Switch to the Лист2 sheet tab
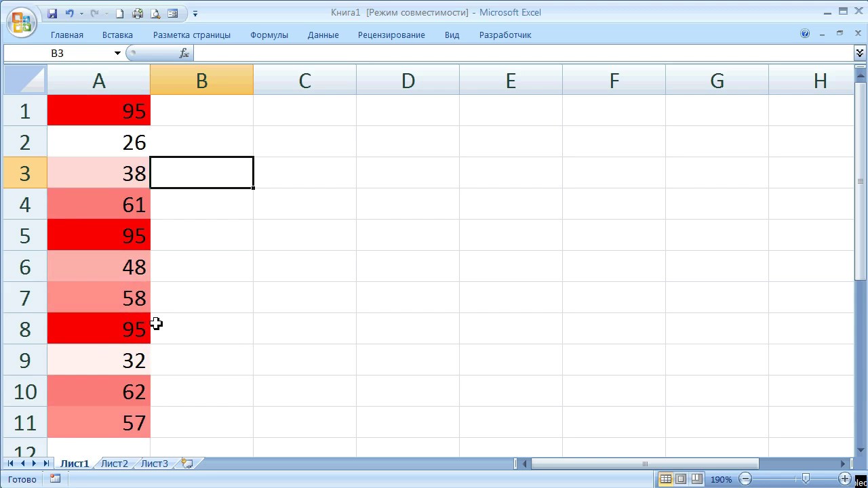This screenshot has width=868, height=488. coord(114,464)
